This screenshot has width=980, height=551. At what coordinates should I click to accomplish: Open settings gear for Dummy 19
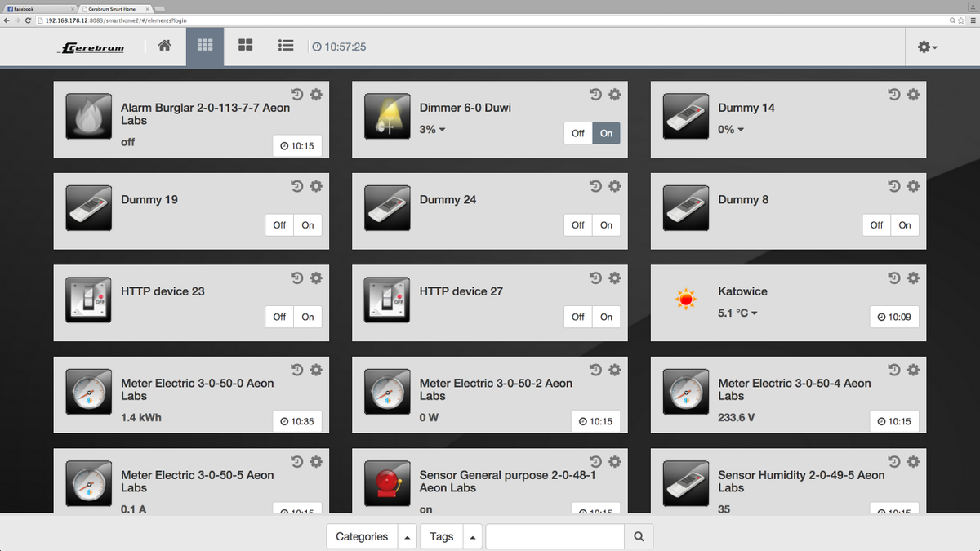pyautogui.click(x=316, y=186)
